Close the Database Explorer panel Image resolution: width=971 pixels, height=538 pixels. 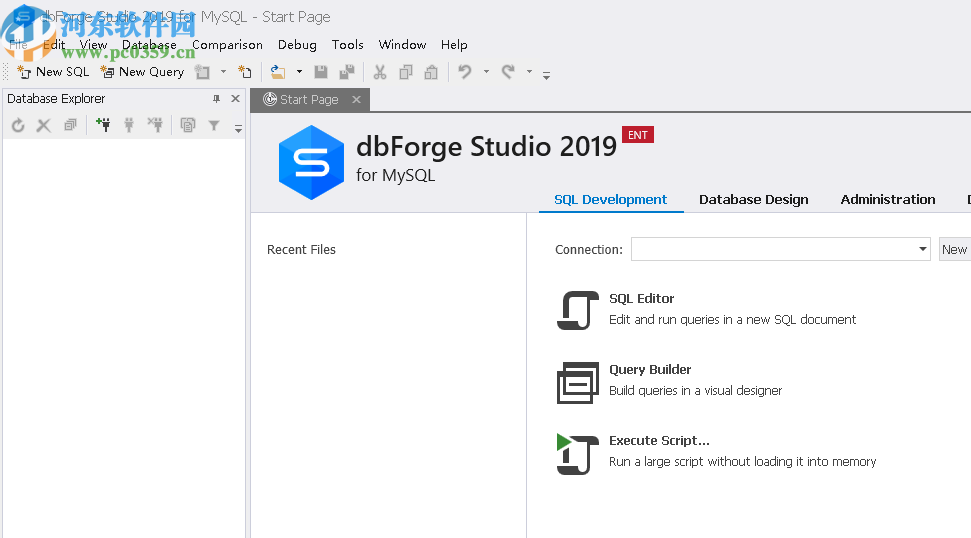click(235, 98)
